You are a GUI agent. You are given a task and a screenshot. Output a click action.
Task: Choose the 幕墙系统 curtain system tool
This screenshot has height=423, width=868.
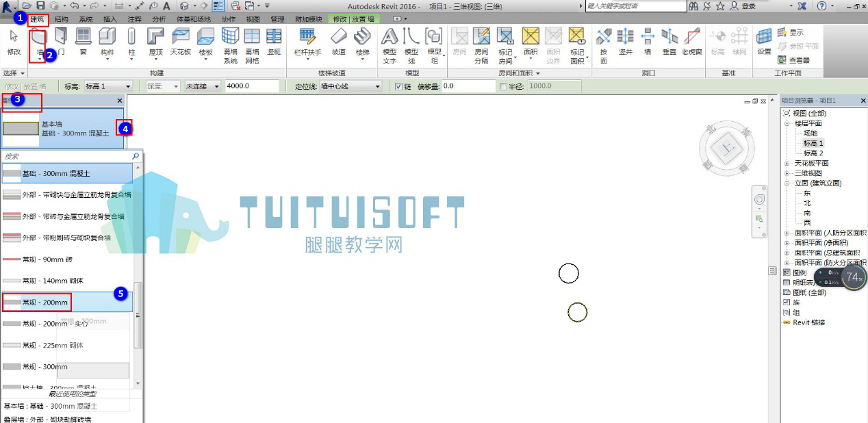231,45
